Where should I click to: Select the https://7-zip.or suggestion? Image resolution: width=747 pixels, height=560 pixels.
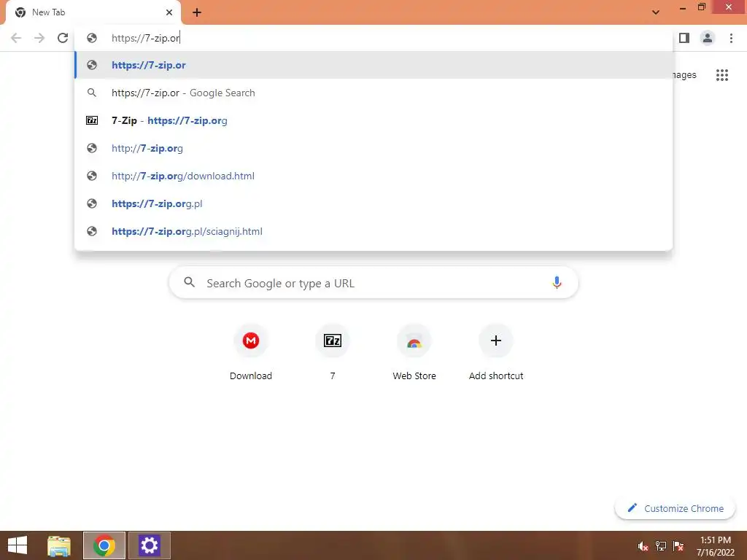pyautogui.click(x=373, y=65)
